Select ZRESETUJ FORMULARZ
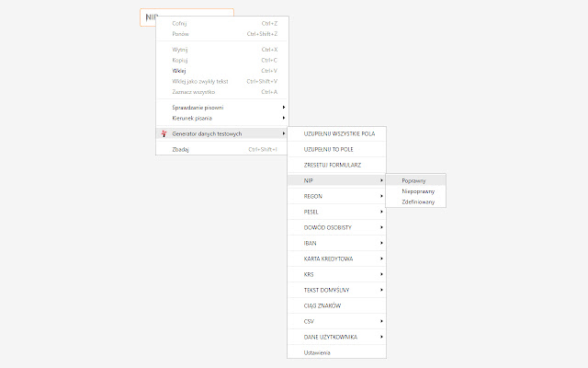Image resolution: width=588 pixels, height=368 pixels. [x=337, y=165]
